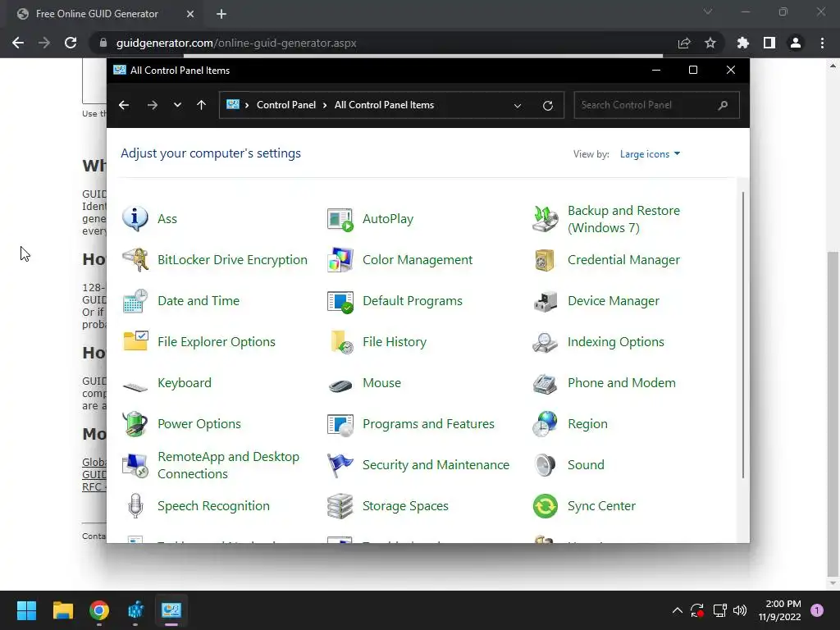The width and height of the screenshot is (840, 630).
Task: Open the Default Programs icon
Action: pyautogui.click(x=340, y=301)
